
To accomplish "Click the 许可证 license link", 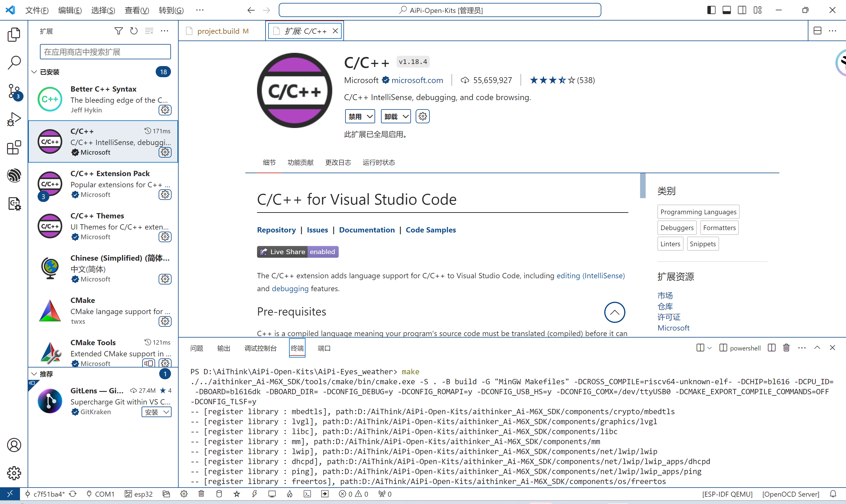I will tap(669, 317).
